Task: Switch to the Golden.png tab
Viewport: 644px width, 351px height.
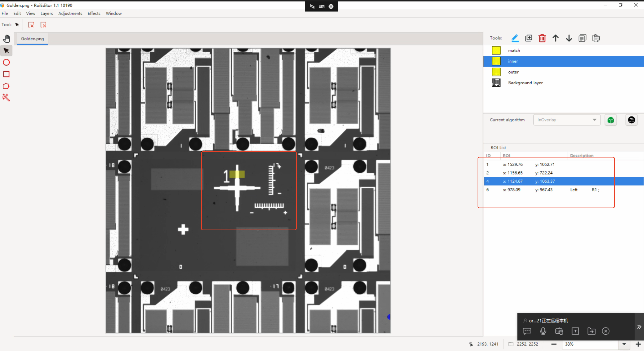Action: tap(32, 39)
